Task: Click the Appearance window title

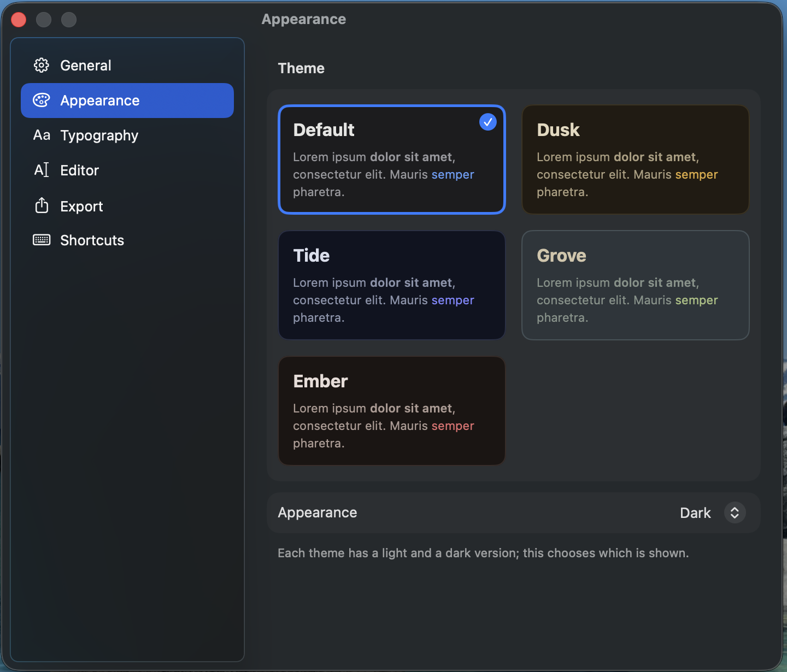Action: [x=304, y=19]
